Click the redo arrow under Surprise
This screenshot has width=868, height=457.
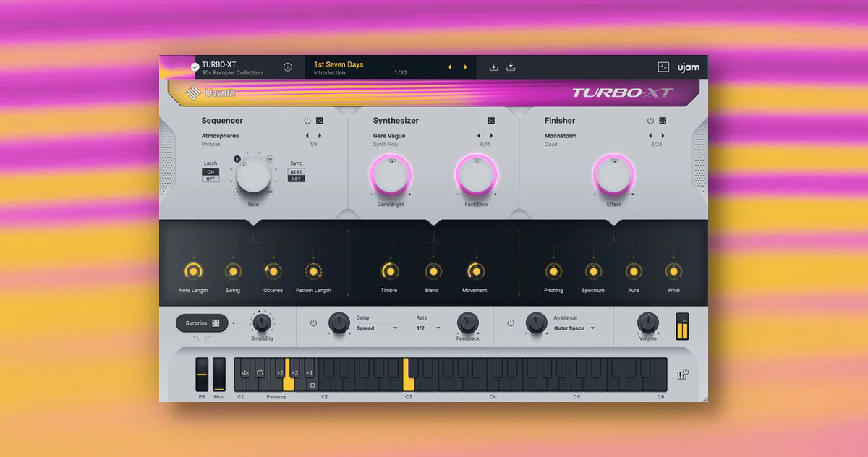click(x=208, y=338)
